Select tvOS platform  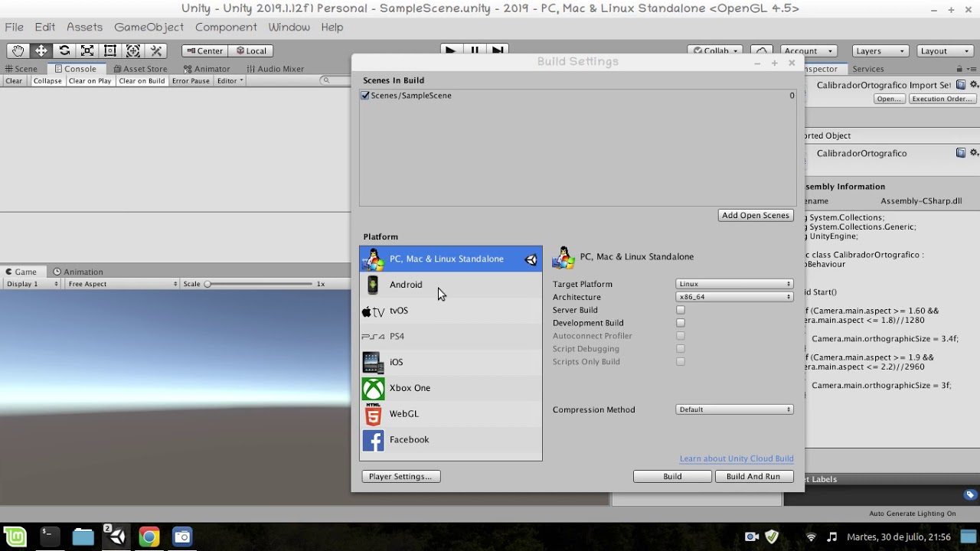[x=451, y=311]
